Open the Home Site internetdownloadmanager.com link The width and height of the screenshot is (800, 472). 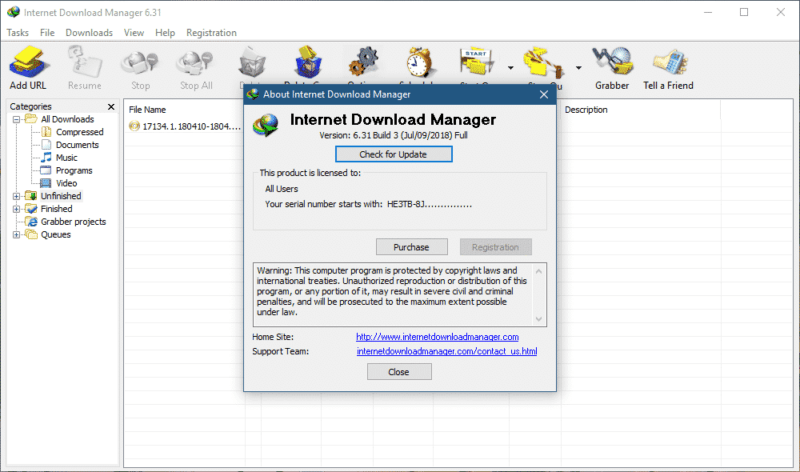[437, 337]
